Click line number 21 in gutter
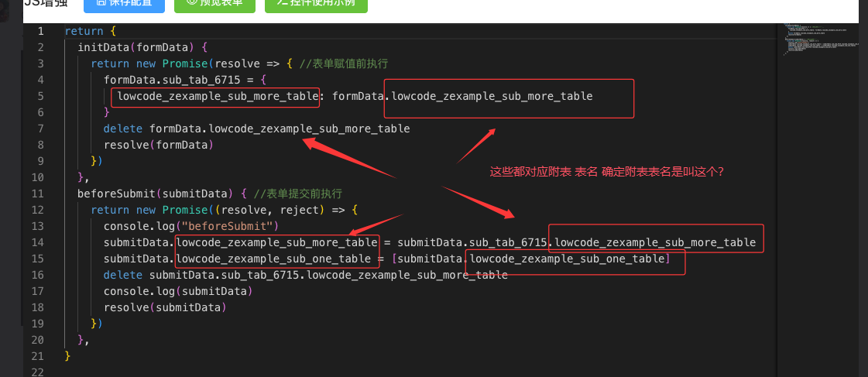The width and height of the screenshot is (868, 377). pyautogui.click(x=36, y=356)
